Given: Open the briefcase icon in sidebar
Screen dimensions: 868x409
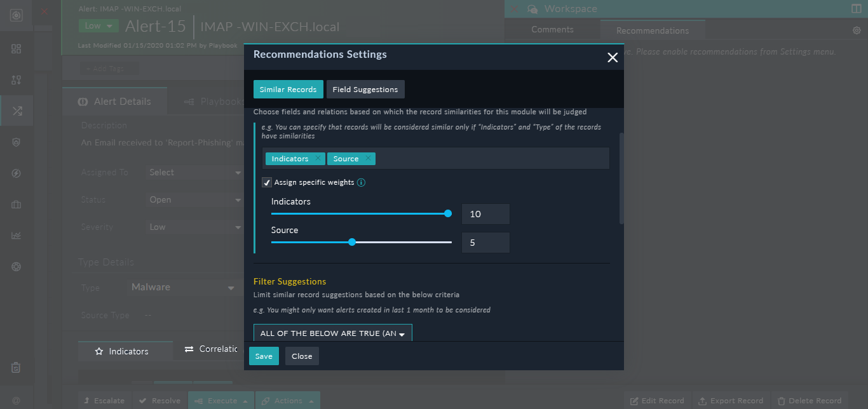Looking at the screenshot, I should point(17,204).
